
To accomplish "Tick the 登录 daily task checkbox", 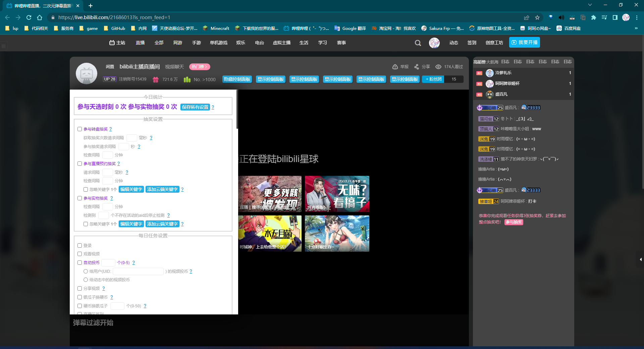I will coord(80,245).
